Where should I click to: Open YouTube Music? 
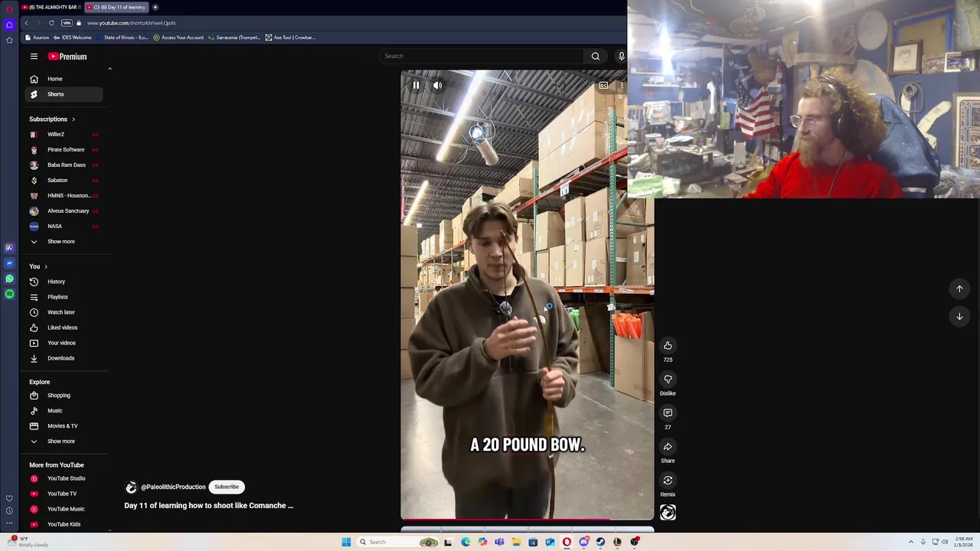[64, 509]
